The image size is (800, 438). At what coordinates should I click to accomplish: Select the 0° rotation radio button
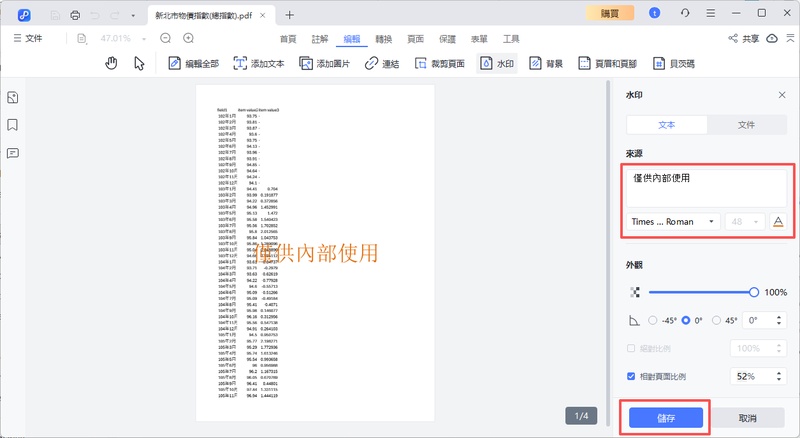[x=686, y=321]
